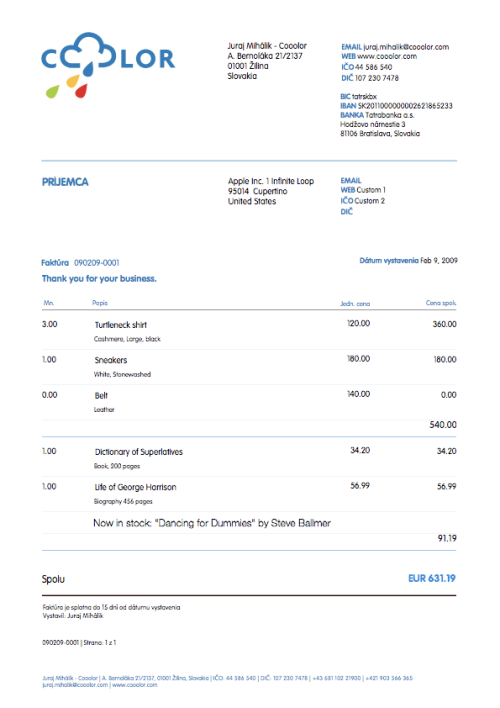The width and height of the screenshot is (500, 708).
Task: Click the yellow raindrop in logo
Action: (73, 81)
